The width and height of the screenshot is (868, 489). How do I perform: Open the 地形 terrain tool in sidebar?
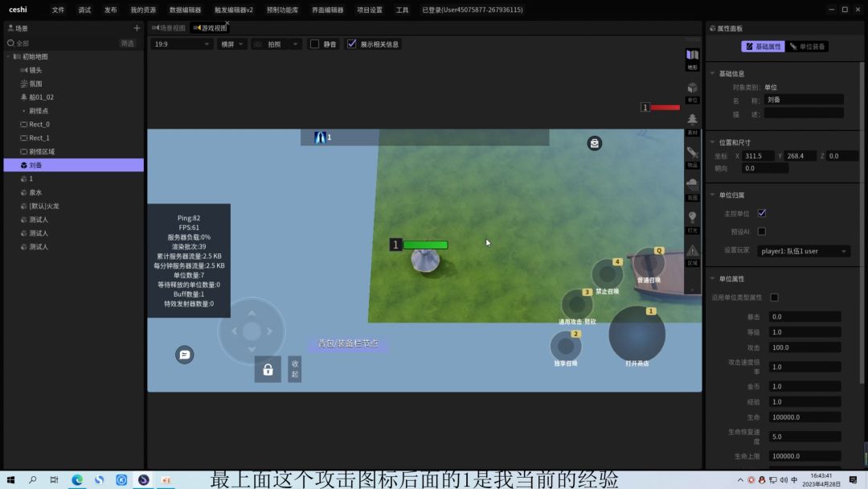(x=692, y=56)
